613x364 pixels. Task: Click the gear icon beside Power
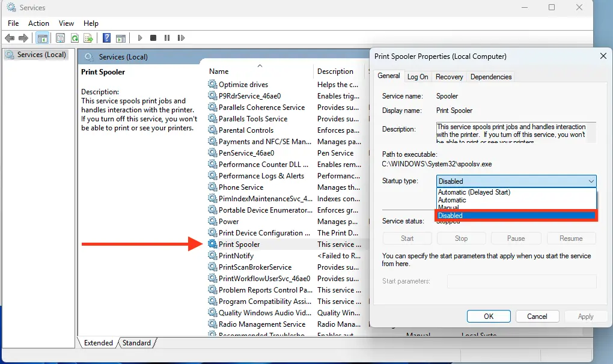[x=212, y=222]
